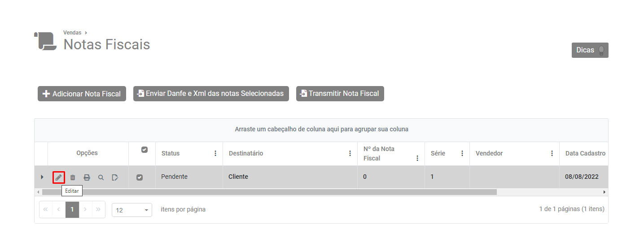The image size is (644, 242).
Task: Click the magnifier view icon in row
Action: tap(101, 177)
